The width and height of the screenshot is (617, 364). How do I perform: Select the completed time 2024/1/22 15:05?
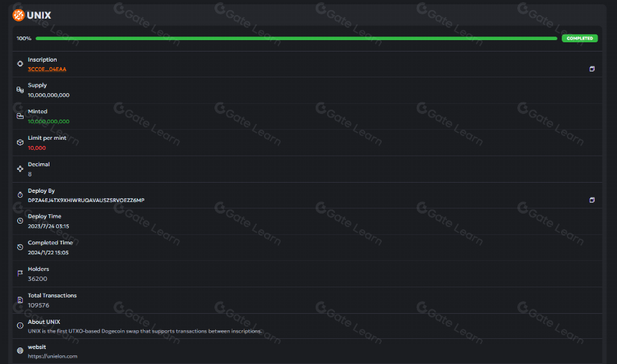tap(48, 252)
